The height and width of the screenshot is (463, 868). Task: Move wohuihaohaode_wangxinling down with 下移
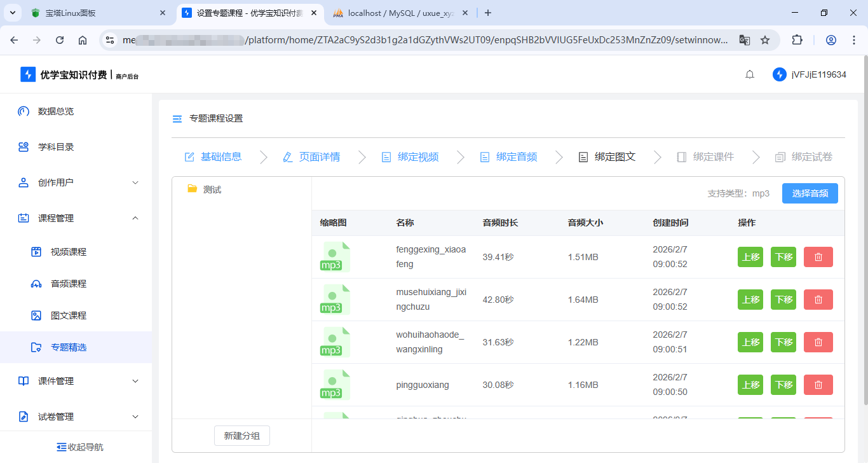[x=783, y=342]
